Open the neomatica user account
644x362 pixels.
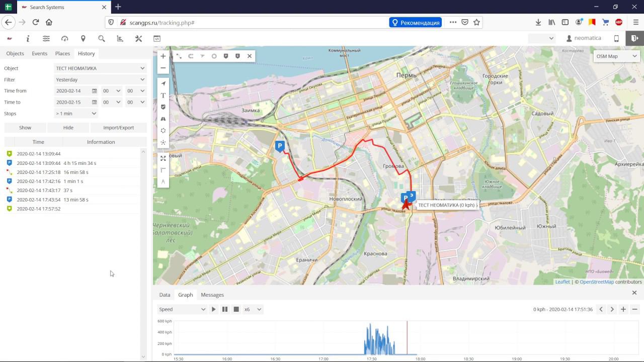click(x=584, y=38)
